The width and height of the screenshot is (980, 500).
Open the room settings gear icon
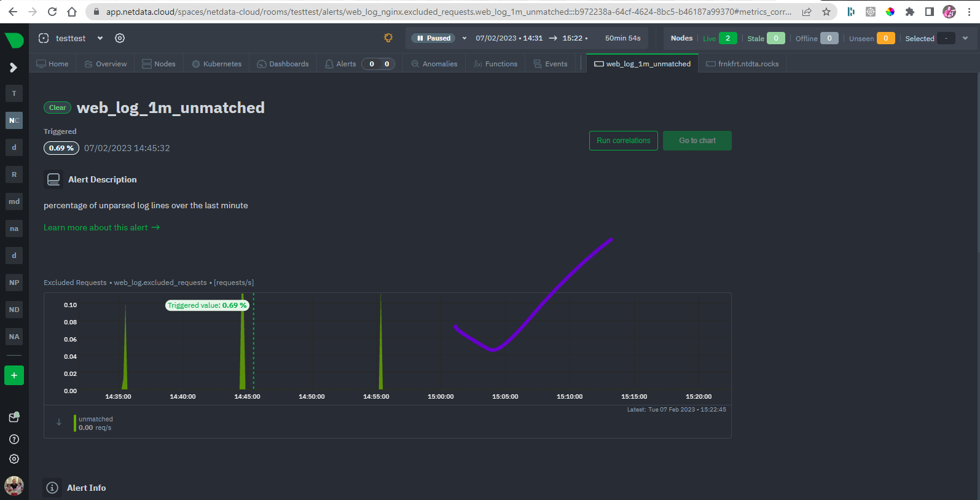pos(120,38)
